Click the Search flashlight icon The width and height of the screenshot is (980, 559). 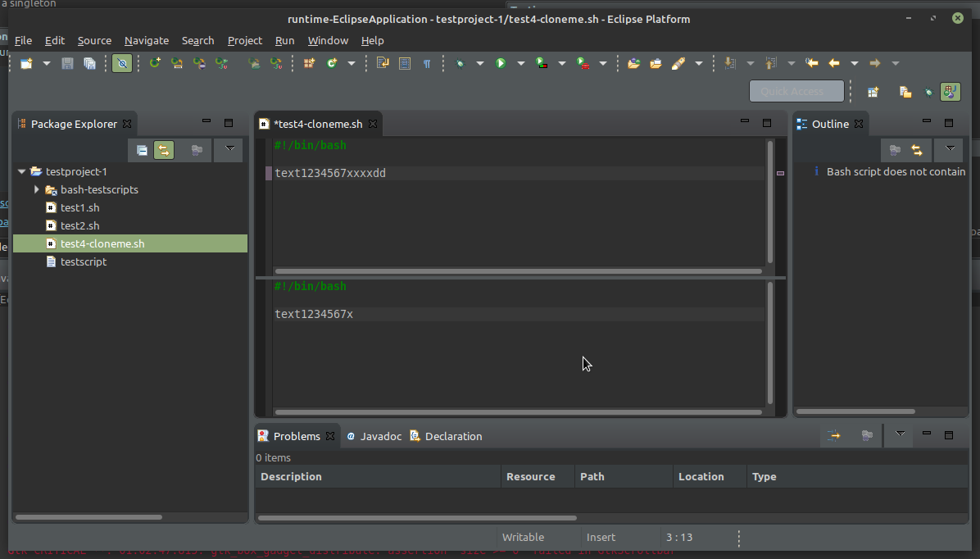pyautogui.click(x=678, y=63)
